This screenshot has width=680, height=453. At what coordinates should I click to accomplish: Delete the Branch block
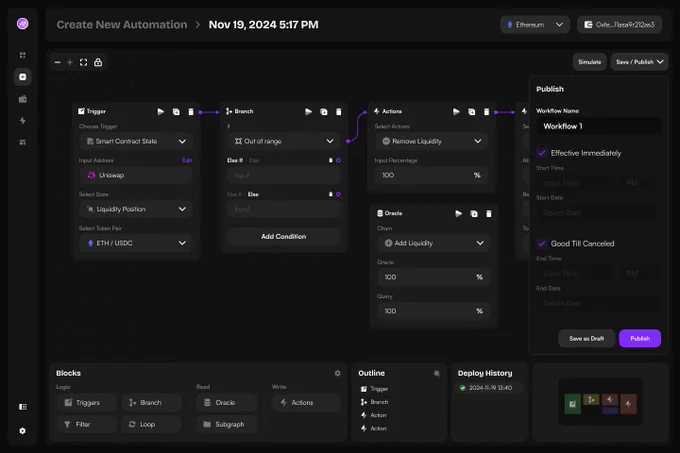tap(339, 112)
